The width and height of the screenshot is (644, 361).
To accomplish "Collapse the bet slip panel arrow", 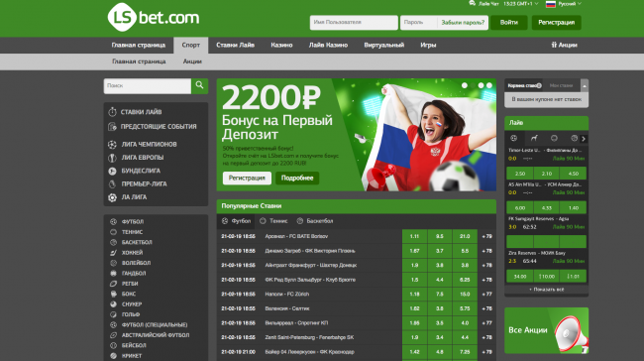I will 585,85.
